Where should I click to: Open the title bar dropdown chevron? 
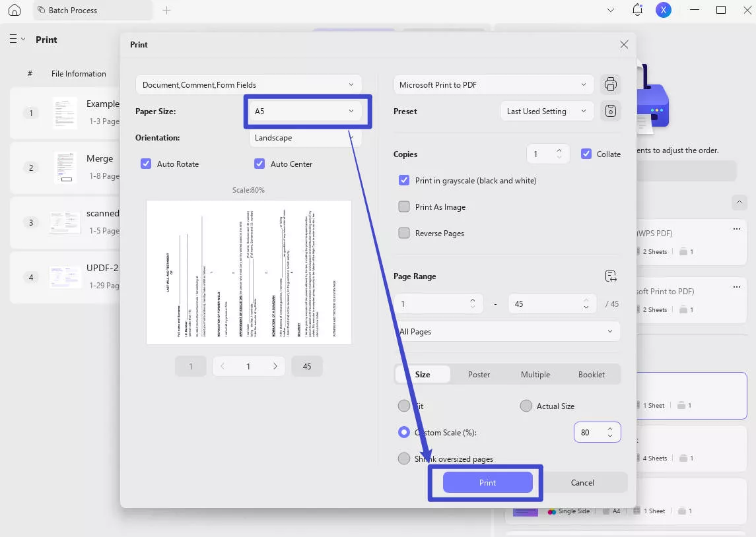(610, 10)
